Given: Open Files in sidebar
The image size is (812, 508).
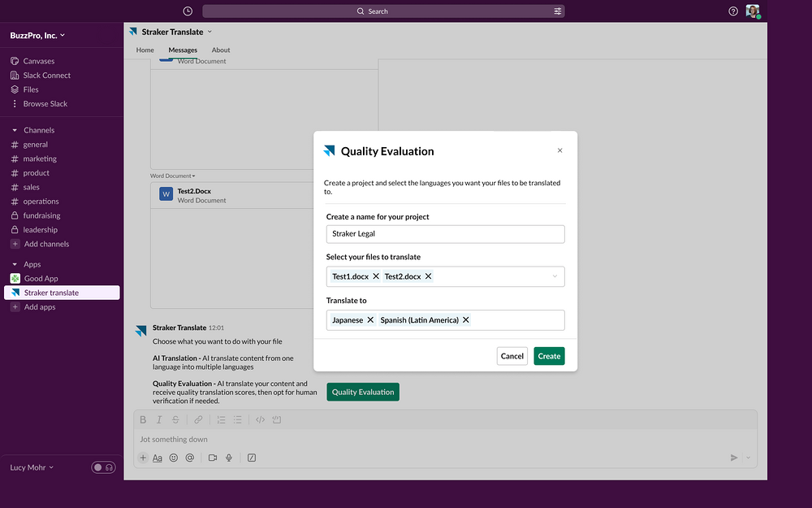Looking at the screenshot, I should coord(24,89).
